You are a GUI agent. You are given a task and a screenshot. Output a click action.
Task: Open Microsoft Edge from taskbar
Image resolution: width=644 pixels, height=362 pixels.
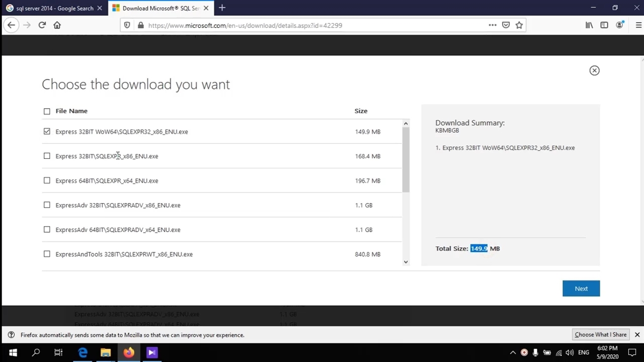tap(83, 352)
